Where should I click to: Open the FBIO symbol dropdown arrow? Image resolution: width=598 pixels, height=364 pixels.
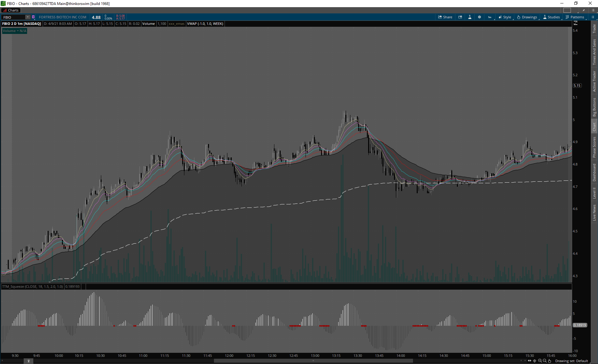pyautogui.click(x=28, y=17)
